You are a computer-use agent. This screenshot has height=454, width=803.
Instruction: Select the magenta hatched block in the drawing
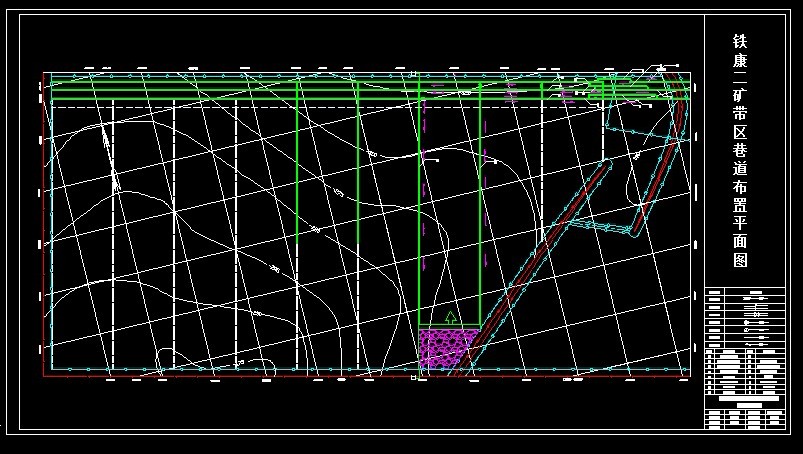449,349
